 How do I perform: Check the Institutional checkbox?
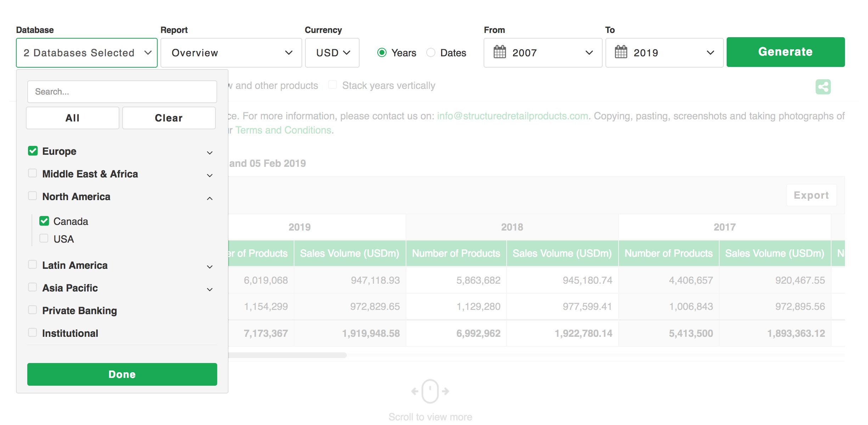point(33,333)
